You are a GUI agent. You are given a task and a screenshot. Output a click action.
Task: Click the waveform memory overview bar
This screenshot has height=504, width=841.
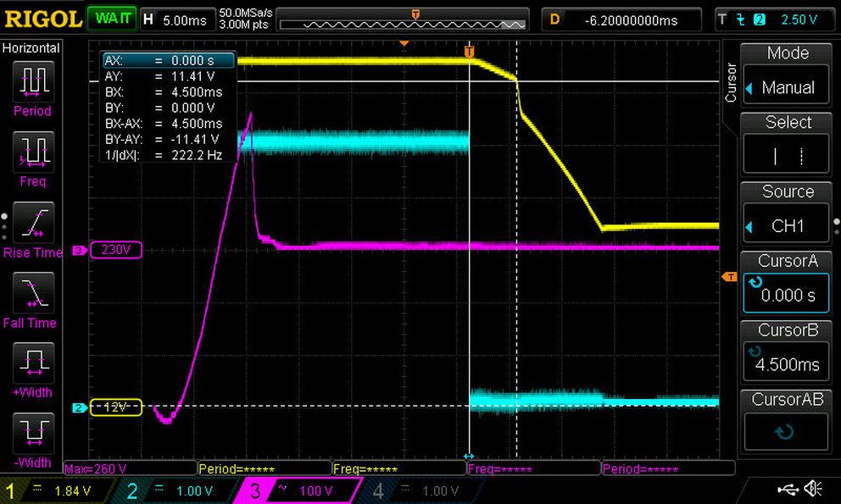coord(402,25)
